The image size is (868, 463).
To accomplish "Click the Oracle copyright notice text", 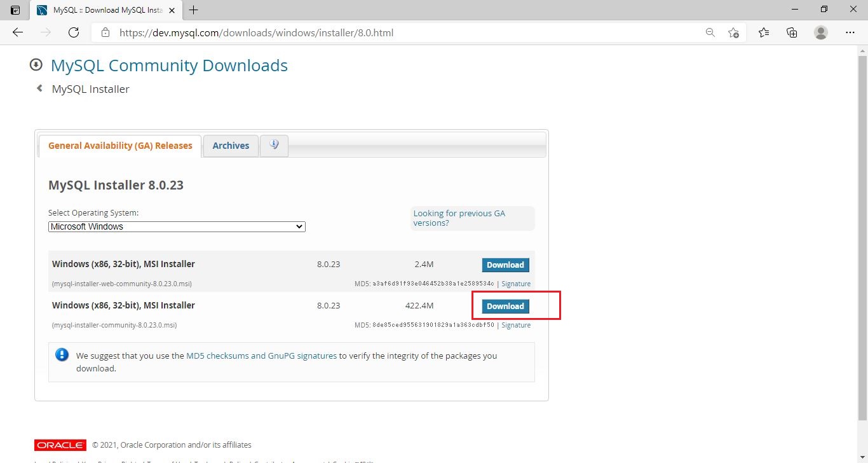I will pos(172,445).
